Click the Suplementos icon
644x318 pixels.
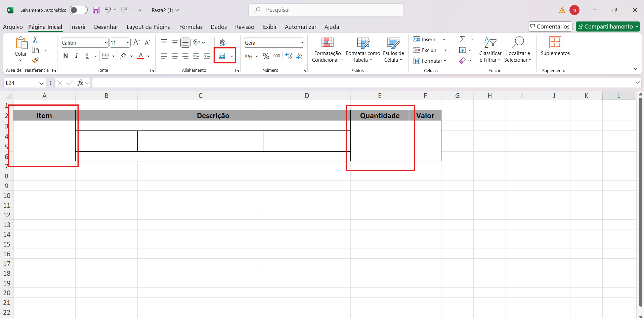click(555, 46)
